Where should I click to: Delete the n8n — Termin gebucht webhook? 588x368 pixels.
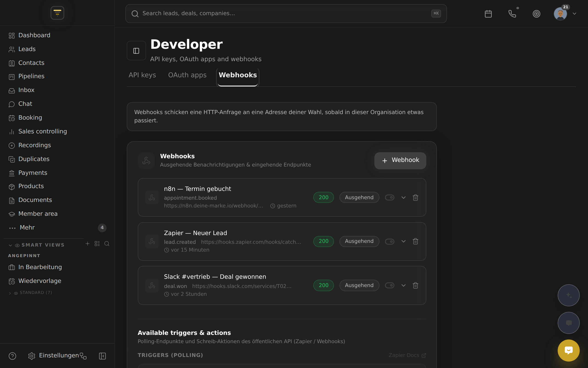[x=416, y=197]
